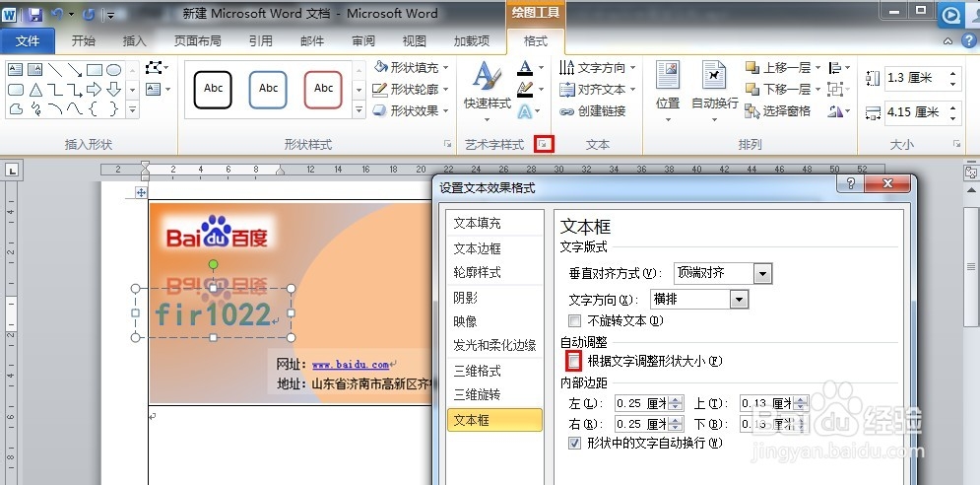This screenshot has width=980, height=485.
Task: Open the Rotate objects menu
Action: [x=839, y=111]
